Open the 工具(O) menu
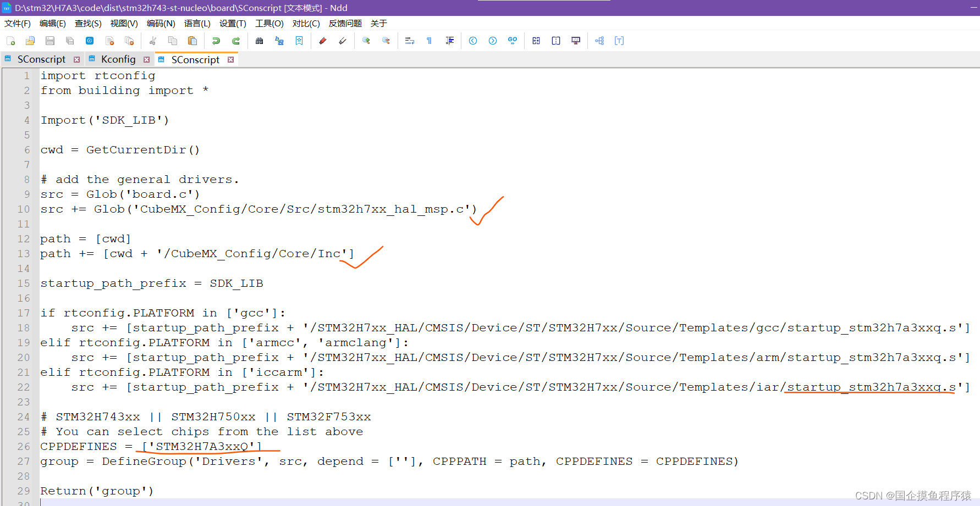This screenshot has height=506, width=980. click(x=269, y=23)
